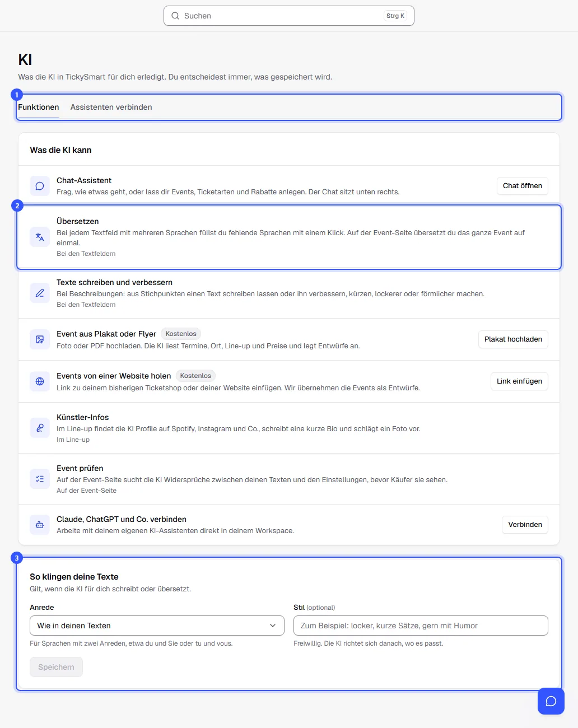Click the Chat öffnen button

523,186
